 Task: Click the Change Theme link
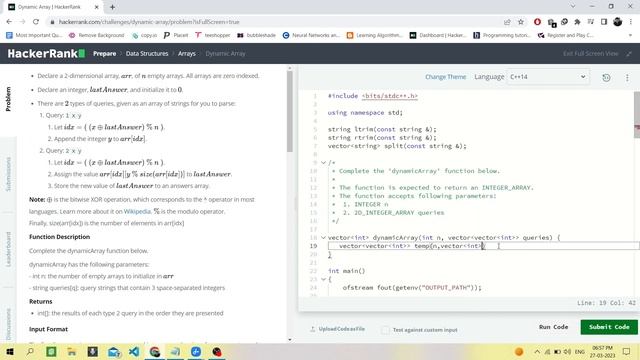click(445, 77)
